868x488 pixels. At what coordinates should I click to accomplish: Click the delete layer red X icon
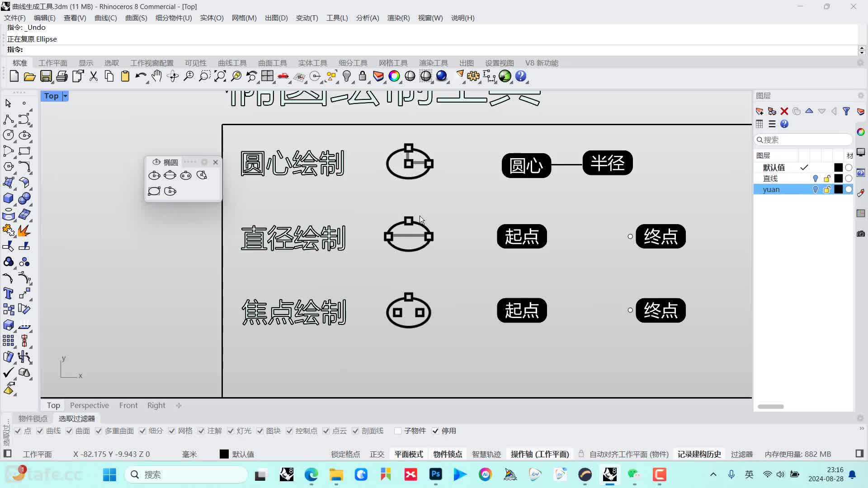coord(784,111)
